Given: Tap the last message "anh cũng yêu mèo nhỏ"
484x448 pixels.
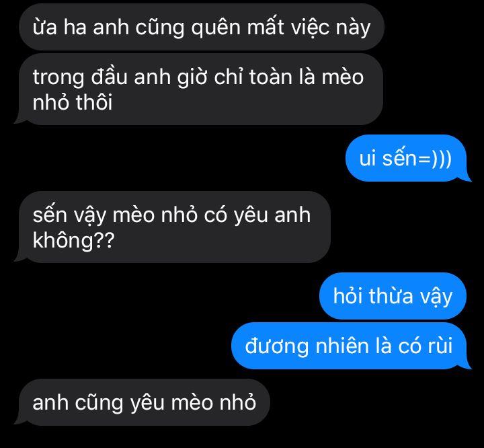Looking at the screenshot, I should [x=143, y=402].
